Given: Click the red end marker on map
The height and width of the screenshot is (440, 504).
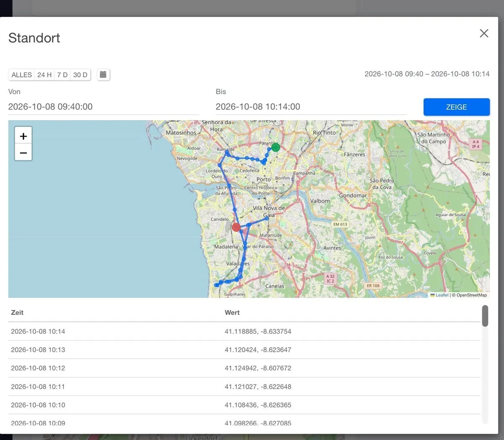Looking at the screenshot, I should [x=236, y=227].
